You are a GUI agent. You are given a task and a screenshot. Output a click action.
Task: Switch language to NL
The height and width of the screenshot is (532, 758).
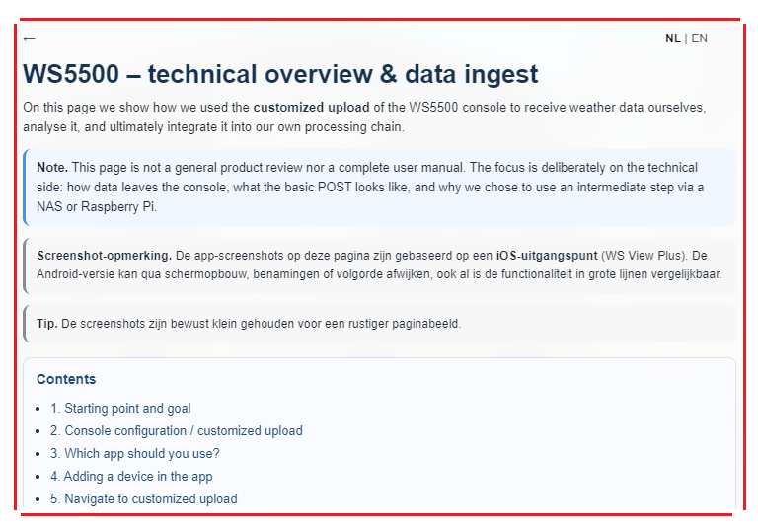tap(672, 38)
